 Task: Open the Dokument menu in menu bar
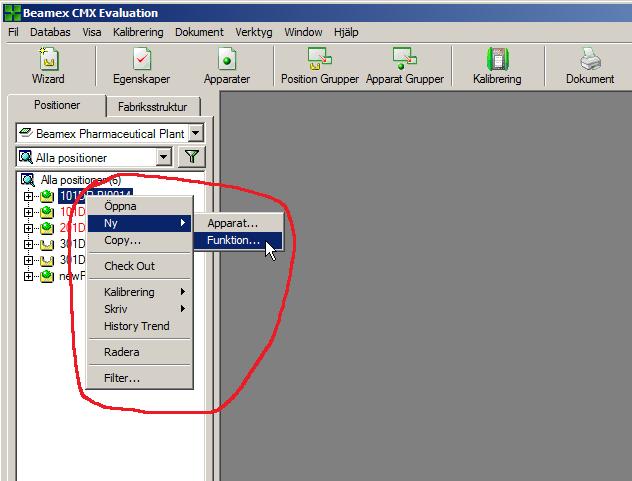click(x=199, y=32)
